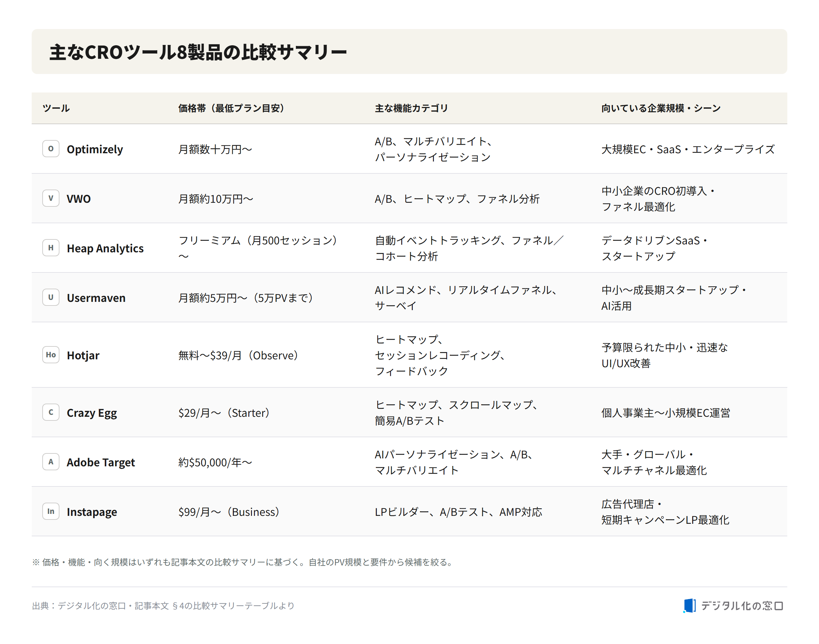Click the title 主なCROツール8製品の比較サマリー
Viewport: 819px width, 644px height.
[x=198, y=52]
